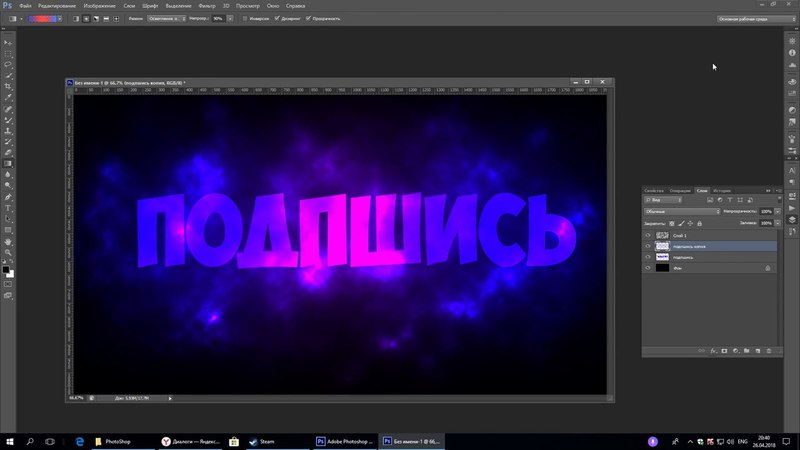The image size is (800, 450).
Task: Select the Move tool
Action: point(9,43)
